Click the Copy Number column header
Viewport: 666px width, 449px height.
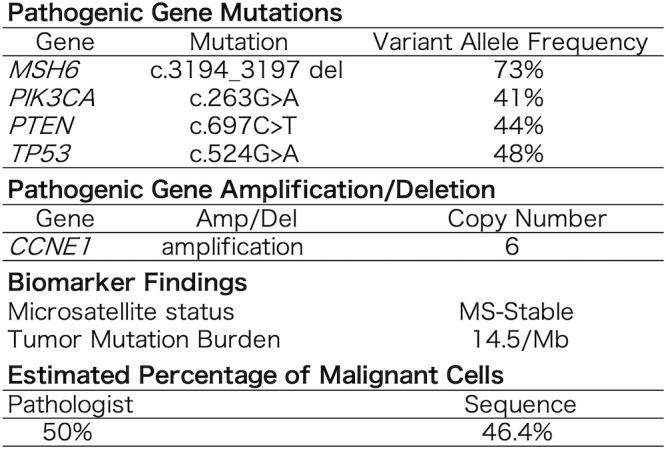click(x=511, y=217)
